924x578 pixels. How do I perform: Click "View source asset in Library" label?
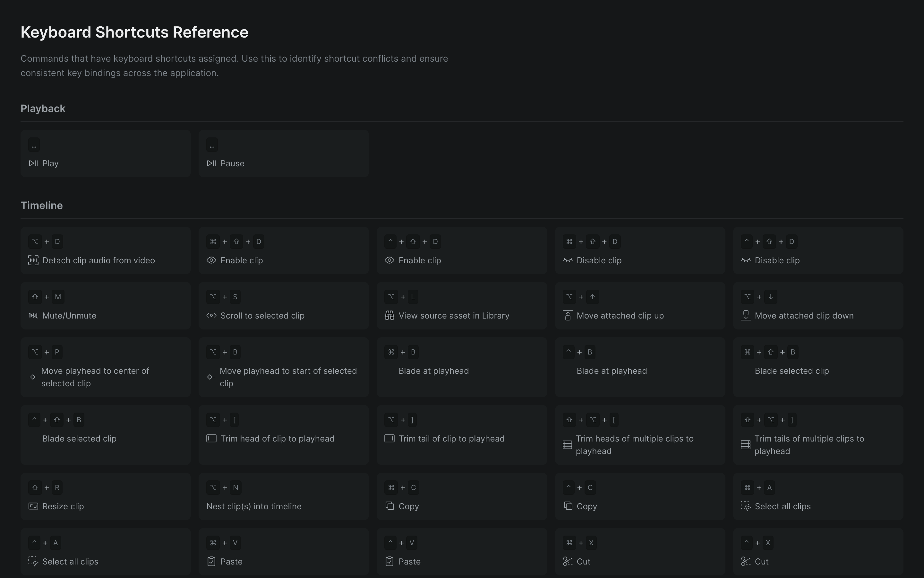454,316
